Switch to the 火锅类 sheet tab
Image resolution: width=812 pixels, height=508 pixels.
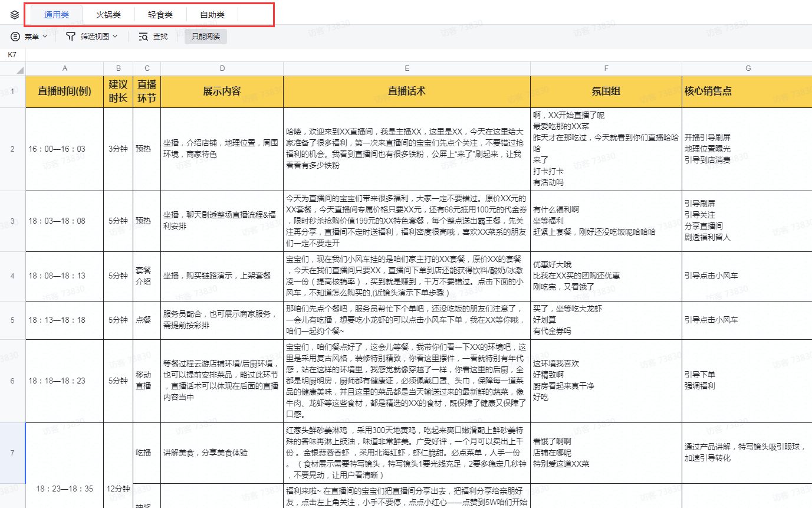[109, 14]
